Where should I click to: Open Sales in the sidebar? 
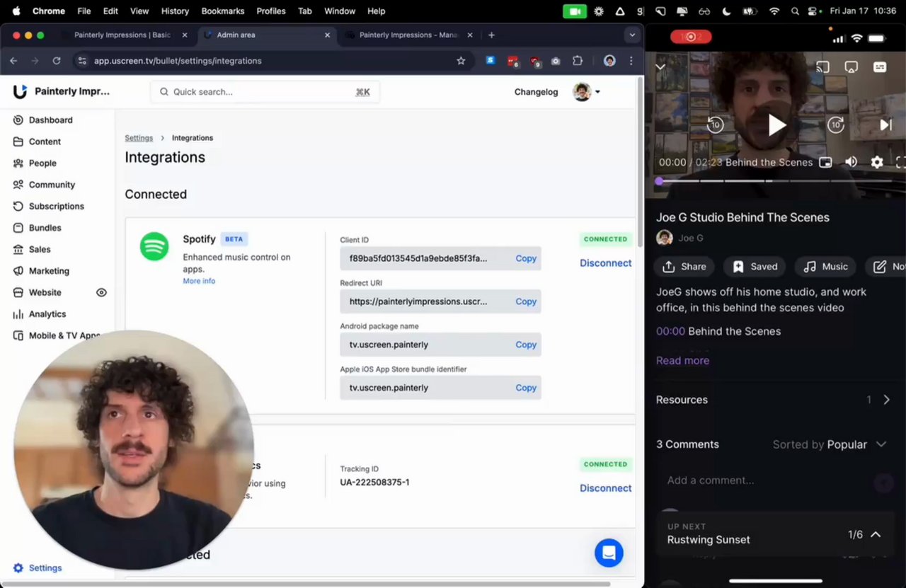[x=40, y=250]
